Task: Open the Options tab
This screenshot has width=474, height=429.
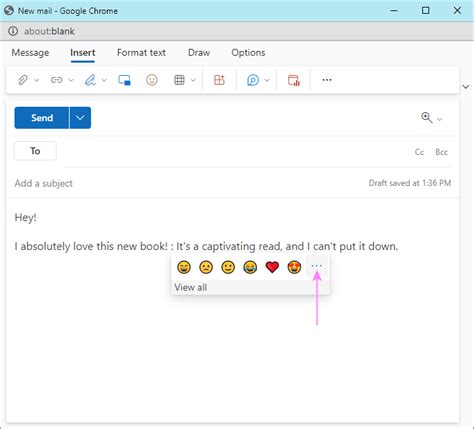Action: tap(248, 53)
